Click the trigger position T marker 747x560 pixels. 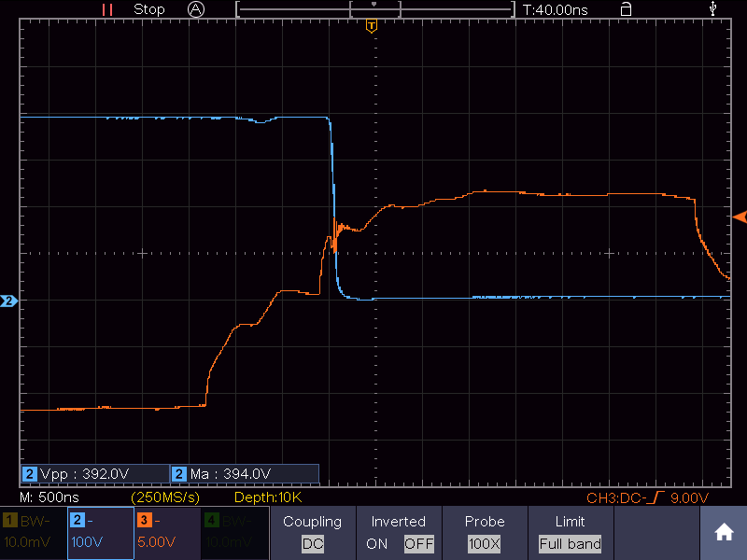point(372,26)
